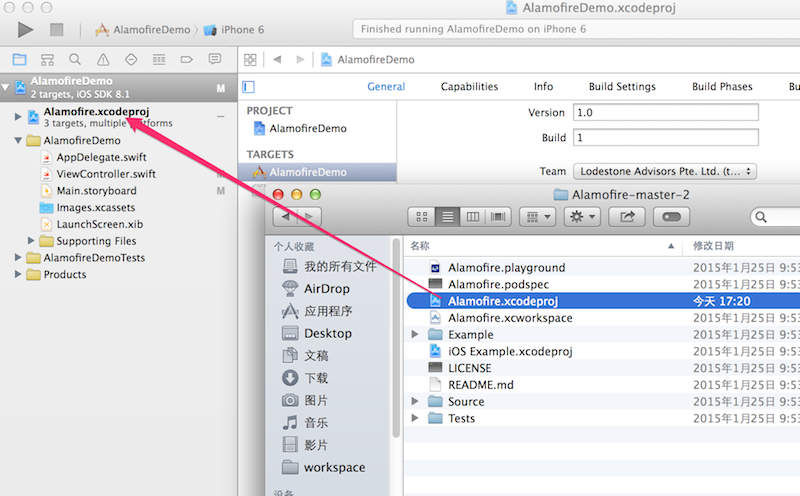Expand the Supporting Files group

[x=31, y=241]
